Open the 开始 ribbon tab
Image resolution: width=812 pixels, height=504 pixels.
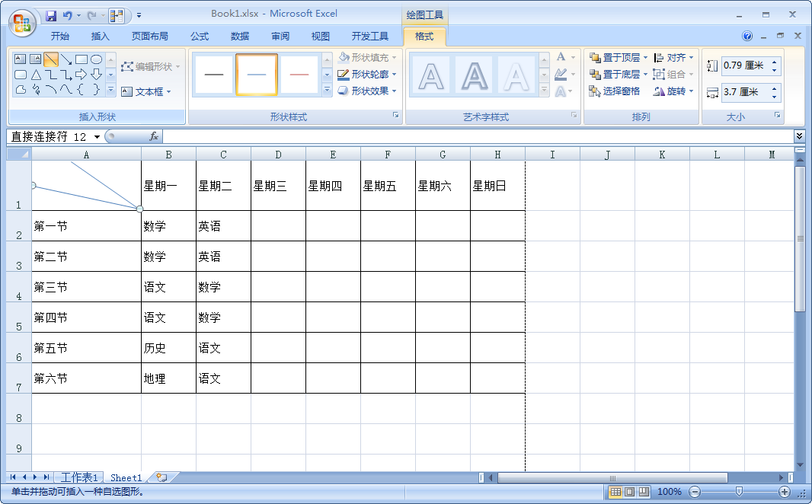point(60,36)
